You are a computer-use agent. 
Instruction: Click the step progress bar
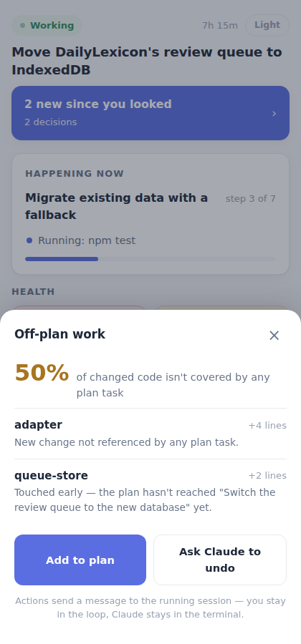tap(150, 259)
